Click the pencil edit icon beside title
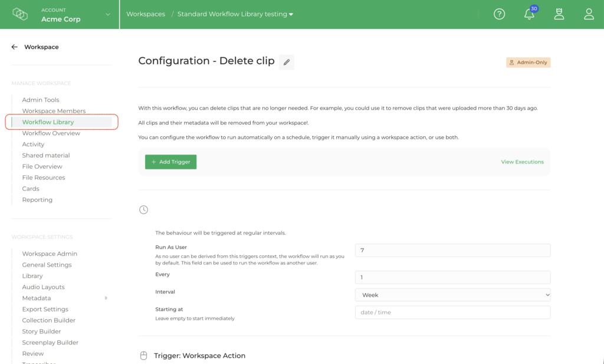 click(287, 62)
